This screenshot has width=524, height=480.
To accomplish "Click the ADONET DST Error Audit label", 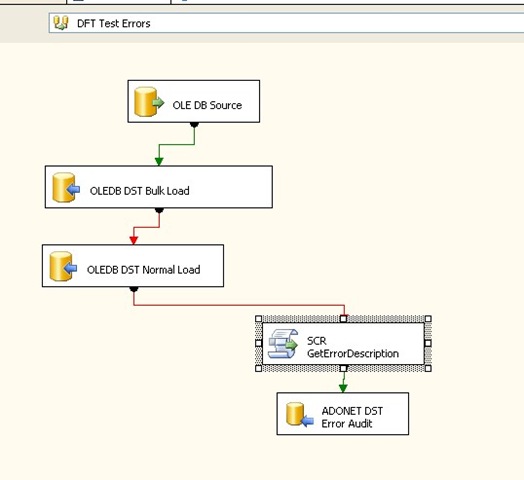I will [352, 417].
